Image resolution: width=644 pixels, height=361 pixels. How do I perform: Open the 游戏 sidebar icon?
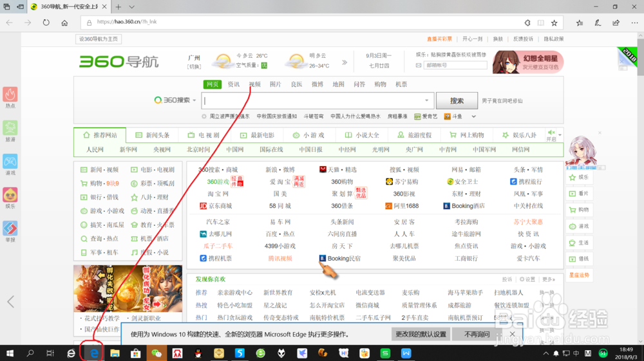click(10, 165)
